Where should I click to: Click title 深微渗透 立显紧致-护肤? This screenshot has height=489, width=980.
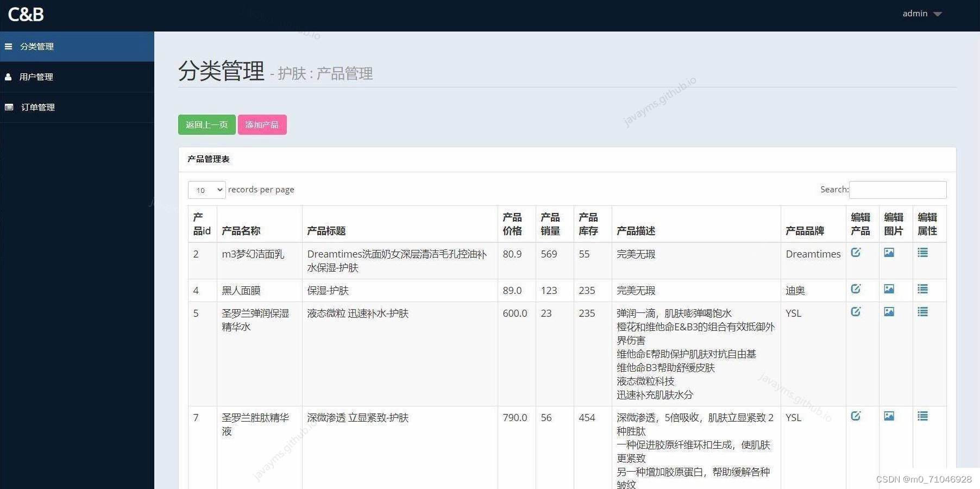pyautogui.click(x=357, y=418)
